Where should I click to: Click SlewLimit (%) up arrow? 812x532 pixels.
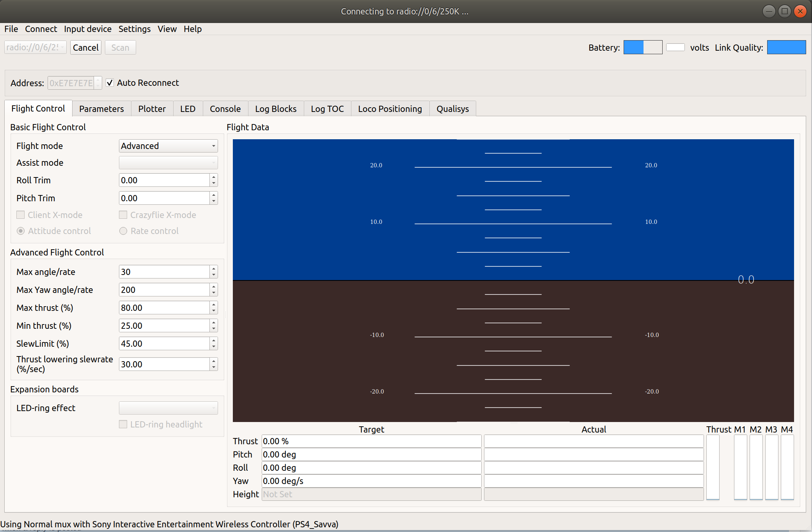click(x=213, y=340)
